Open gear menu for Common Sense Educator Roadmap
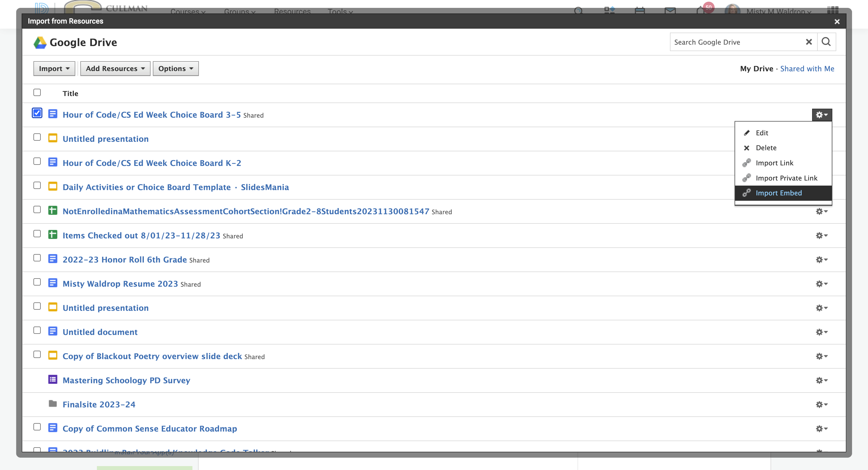The image size is (868, 470). click(x=821, y=429)
